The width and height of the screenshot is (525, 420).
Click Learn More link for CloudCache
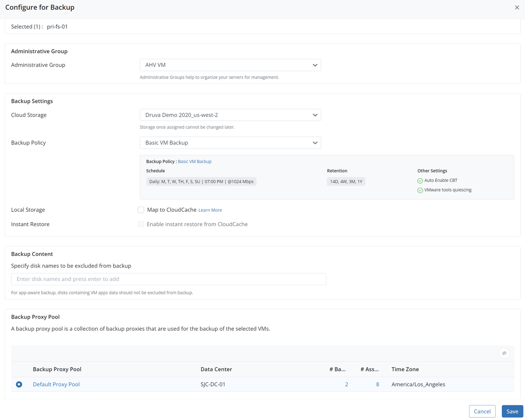click(210, 210)
